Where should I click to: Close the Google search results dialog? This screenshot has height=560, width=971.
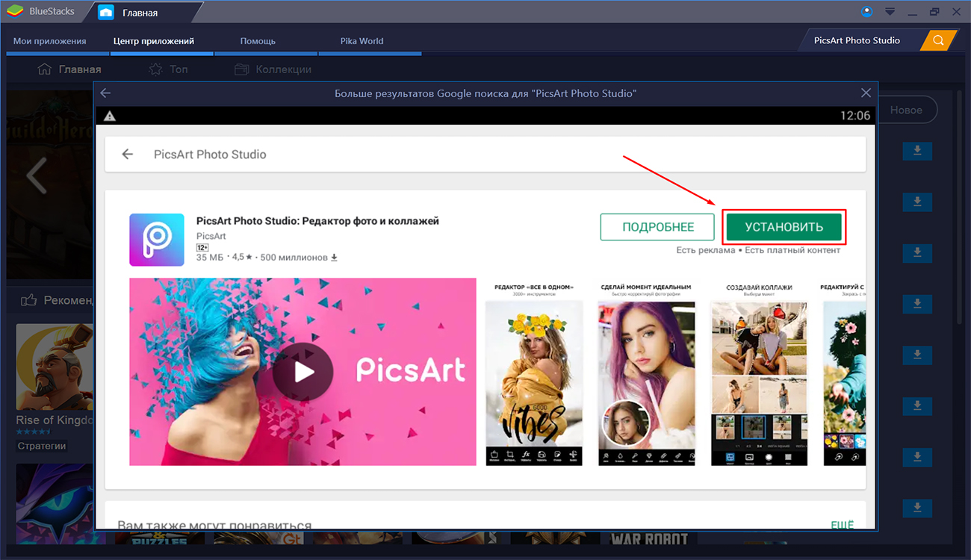(x=866, y=93)
